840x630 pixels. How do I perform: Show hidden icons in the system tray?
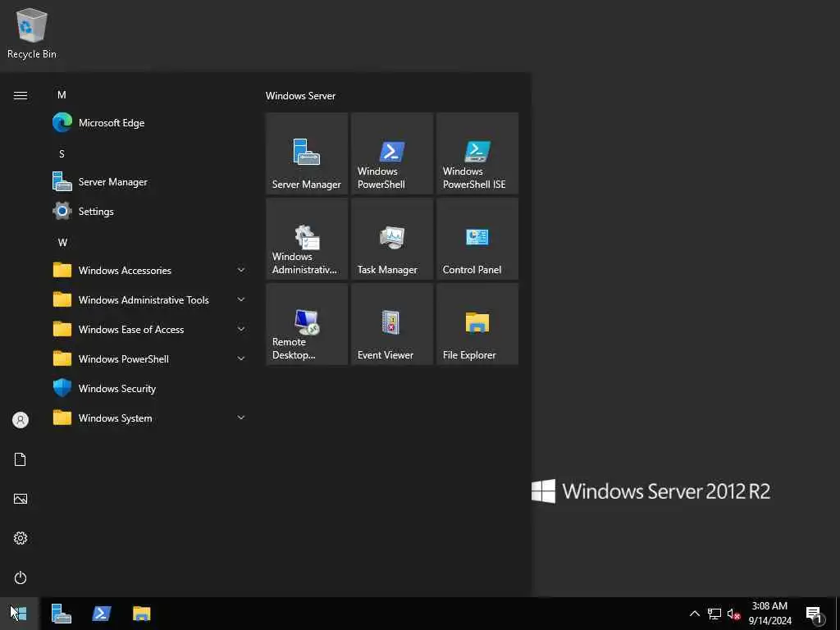(694, 614)
